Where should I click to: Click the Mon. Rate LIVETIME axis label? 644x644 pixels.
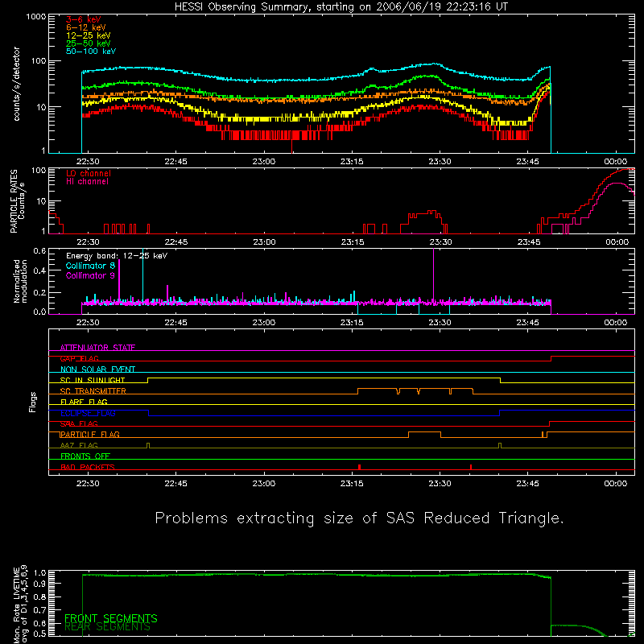[x=20, y=604]
